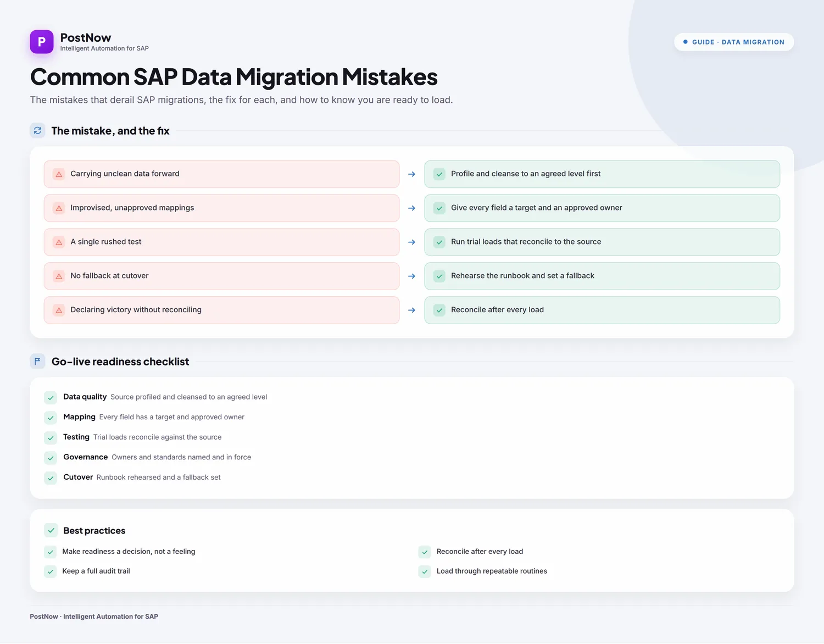
Task: Click the refresh icon beside The mistake, and the fix
Action: [37, 131]
